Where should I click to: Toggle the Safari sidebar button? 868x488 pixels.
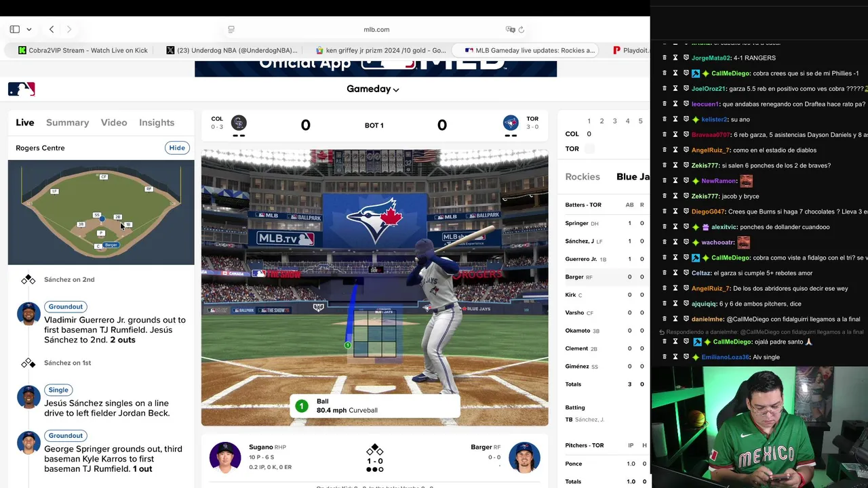[14, 29]
